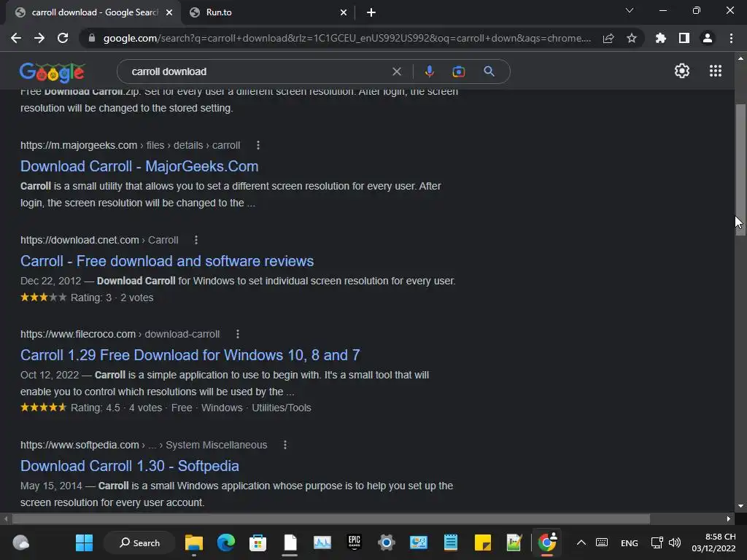747x560 pixels.
Task: Open more options for filecroco.com result
Action: click(238, 334)
